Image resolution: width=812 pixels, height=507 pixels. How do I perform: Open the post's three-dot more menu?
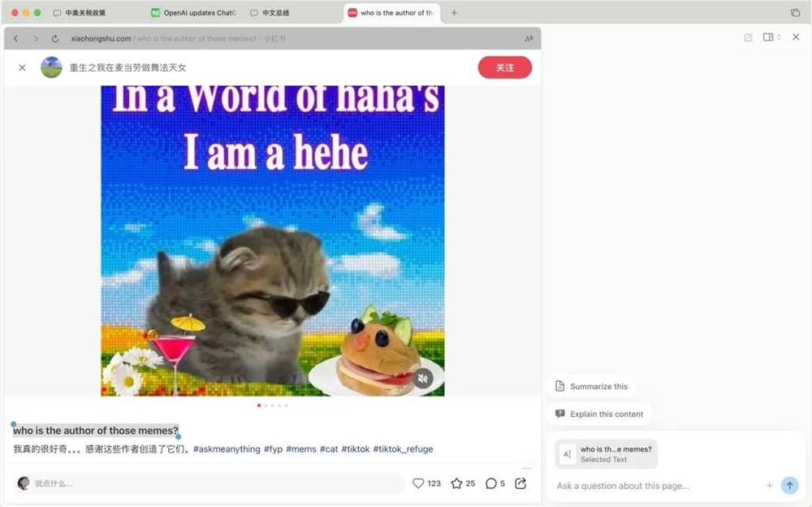click(526, 468)
